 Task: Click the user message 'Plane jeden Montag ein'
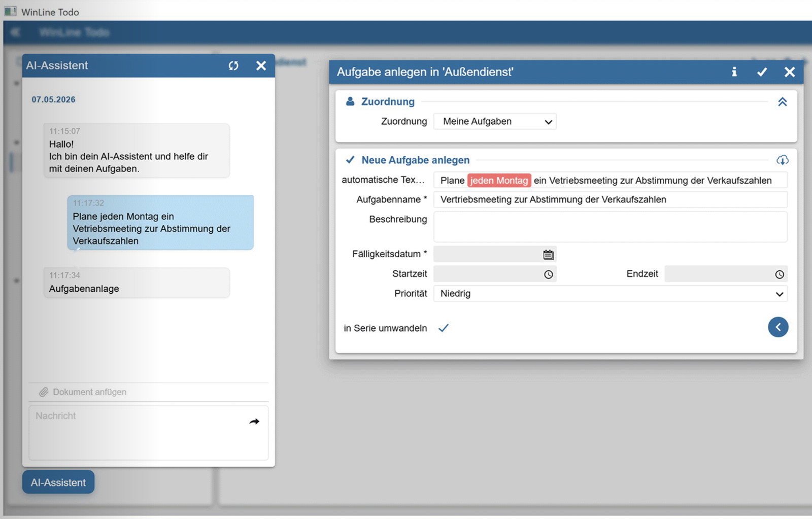tap(160, 223)
